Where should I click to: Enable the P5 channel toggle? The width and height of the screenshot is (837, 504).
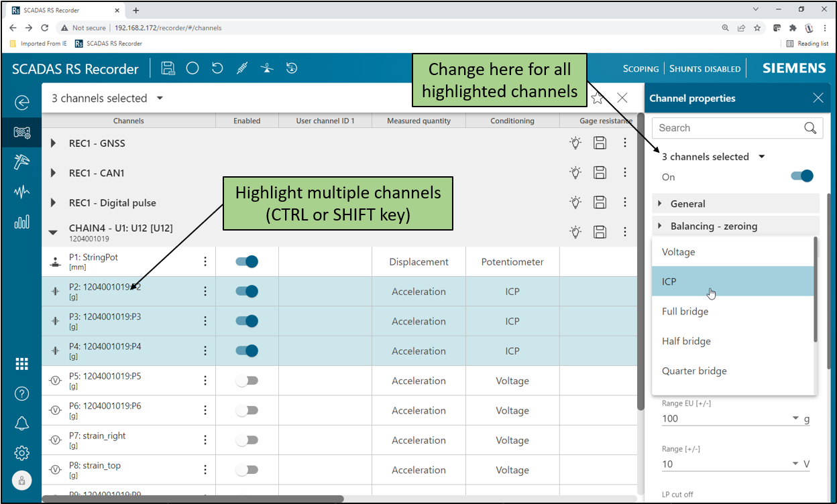247,381
